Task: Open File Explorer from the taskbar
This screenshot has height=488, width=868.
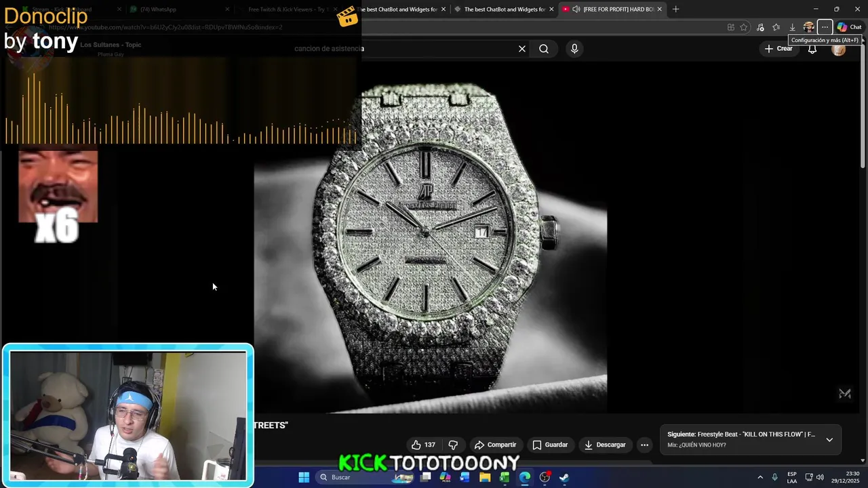Action: point(485,477)
